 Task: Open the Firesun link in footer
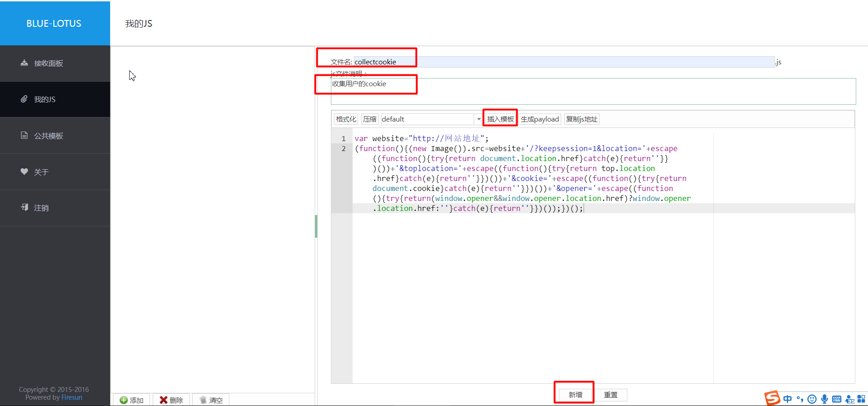72,397
